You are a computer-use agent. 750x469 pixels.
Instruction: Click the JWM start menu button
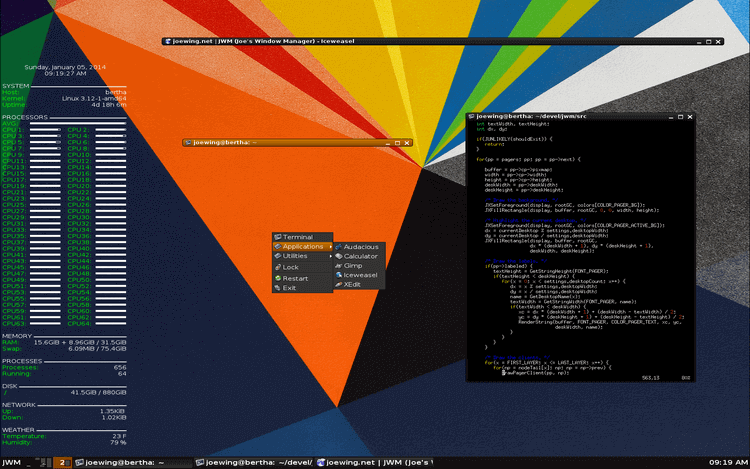click(12, 463)
